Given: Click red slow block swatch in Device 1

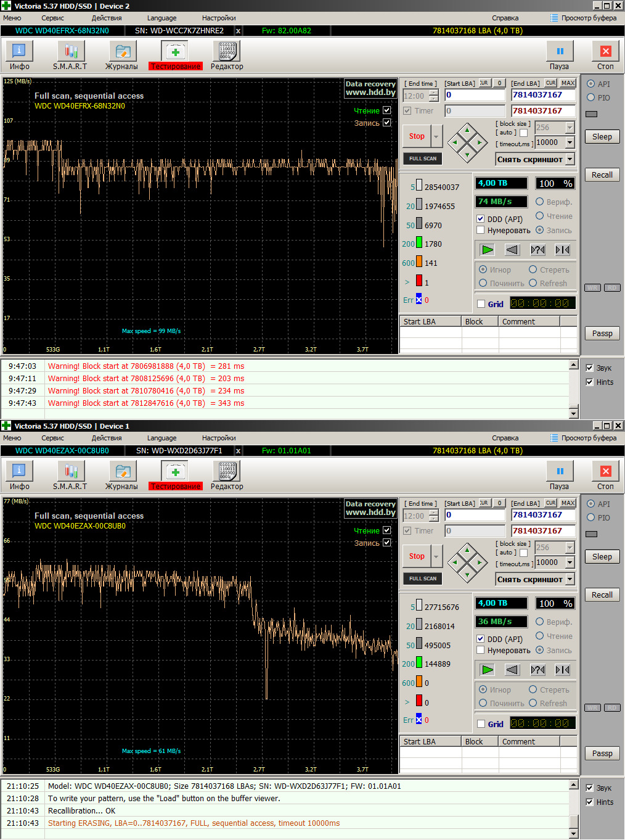Looking at the screenshot, I should click(x=419, y=701).
